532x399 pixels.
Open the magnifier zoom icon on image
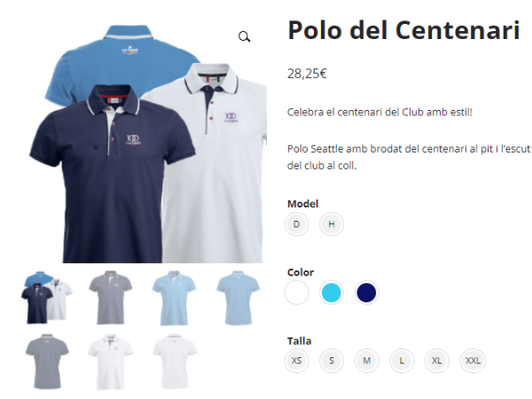(x=245, y=36)
